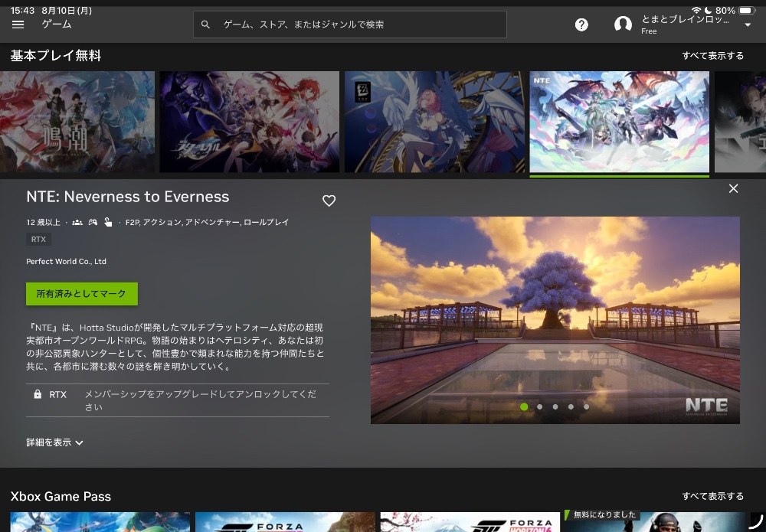766x532 pixels.
Task: Select the NTE game tile
Action: click(620, 122)
